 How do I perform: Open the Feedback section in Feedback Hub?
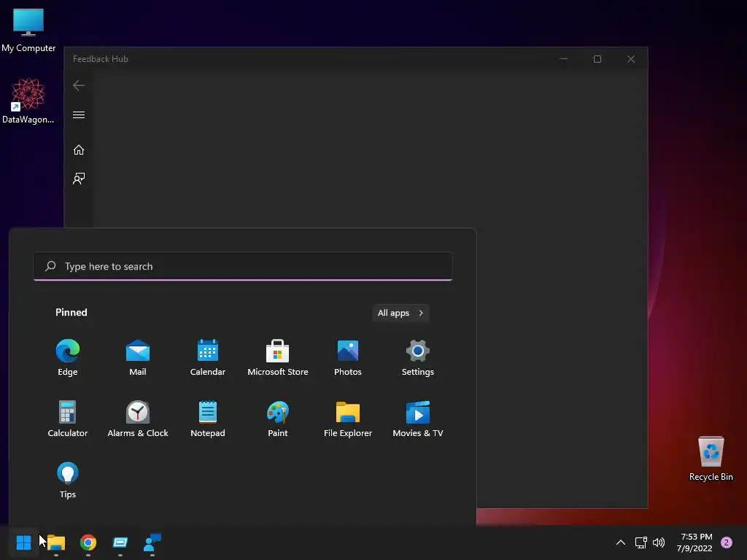pyautogui.click(x=79, y=179)
